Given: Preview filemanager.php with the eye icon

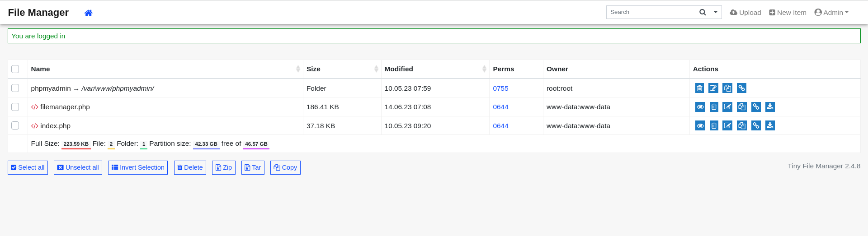Looking at the screenshot, I should 700,107.
